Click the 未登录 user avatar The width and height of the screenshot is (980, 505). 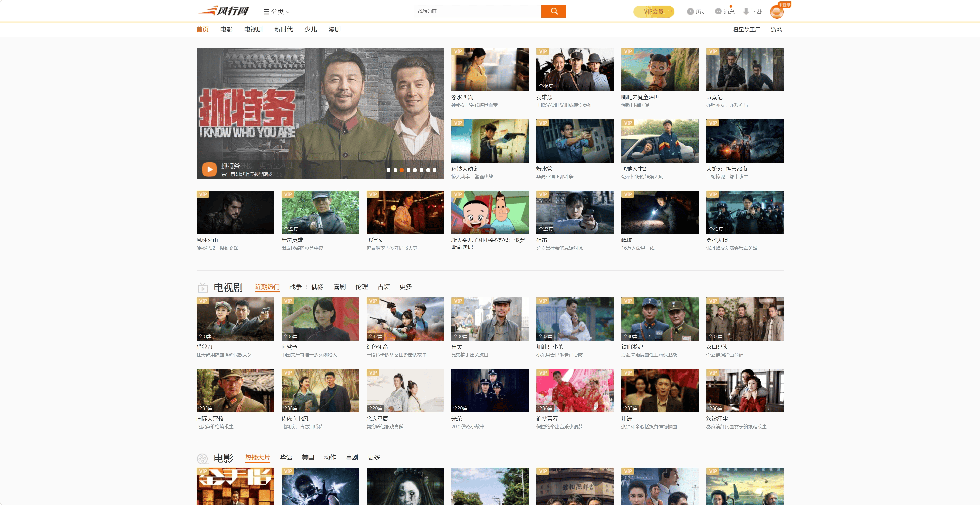coord(777,11)
